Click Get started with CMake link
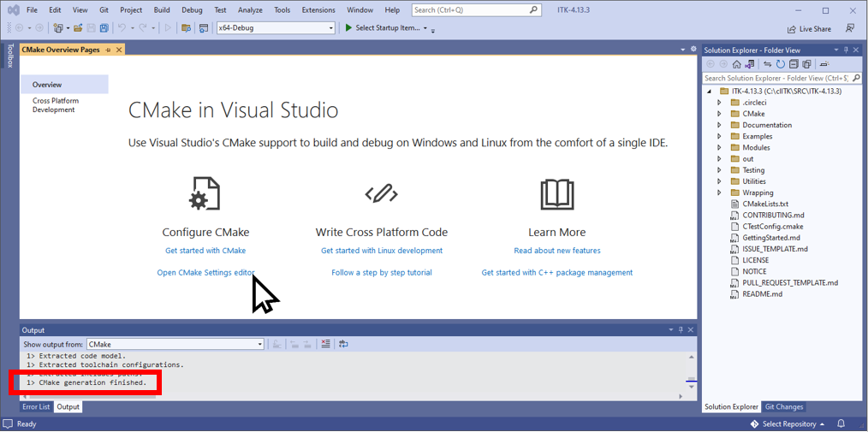 tap(205, 251)
